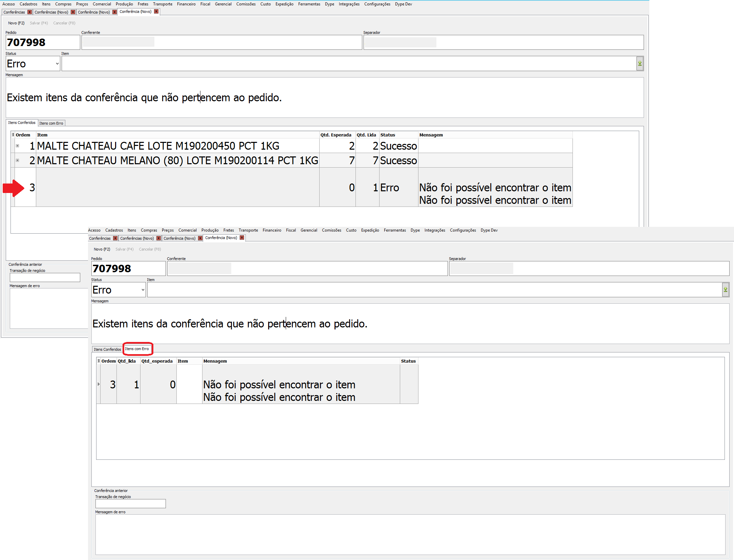Image resolution: width=734 pixels, height=560 pixels.
Task: Open Cadastros menu in the back window
Action: coord(28,4)
